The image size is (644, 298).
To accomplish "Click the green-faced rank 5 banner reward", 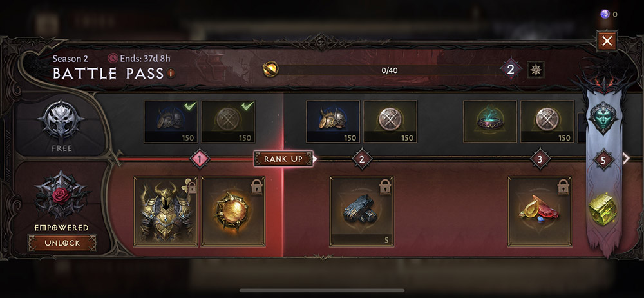I will tap(603, 118).
